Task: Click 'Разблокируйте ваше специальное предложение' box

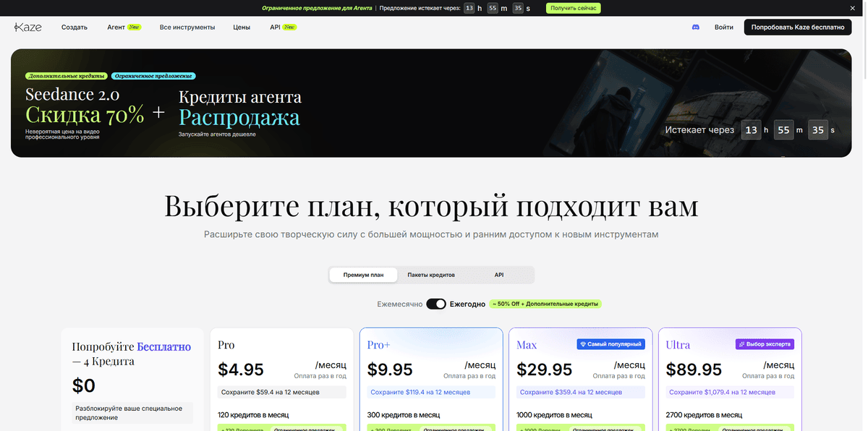Action: (x=132, y=413)
